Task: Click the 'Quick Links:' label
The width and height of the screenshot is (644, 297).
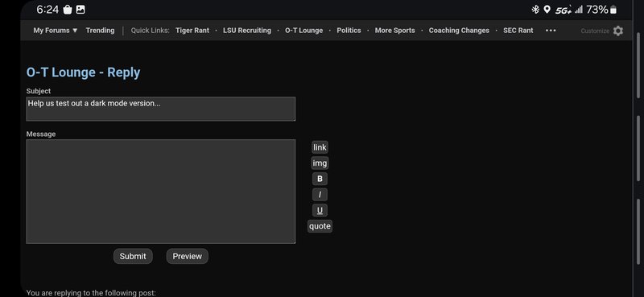Action: pos(150,31)
